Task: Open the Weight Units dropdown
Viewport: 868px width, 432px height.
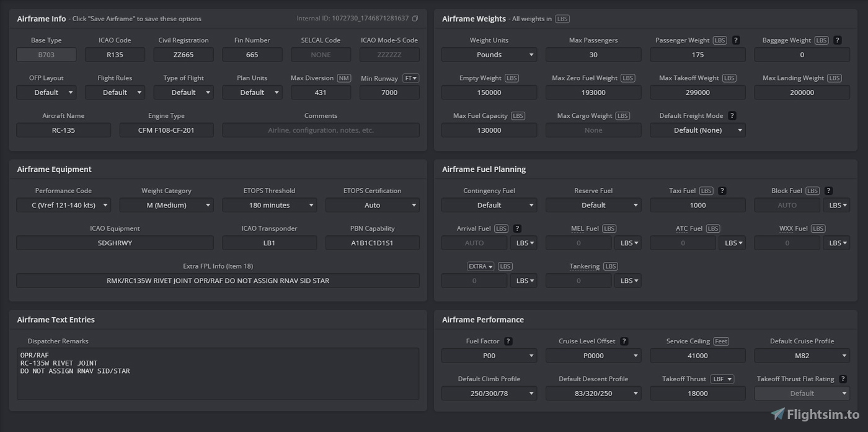Action: 489,55
